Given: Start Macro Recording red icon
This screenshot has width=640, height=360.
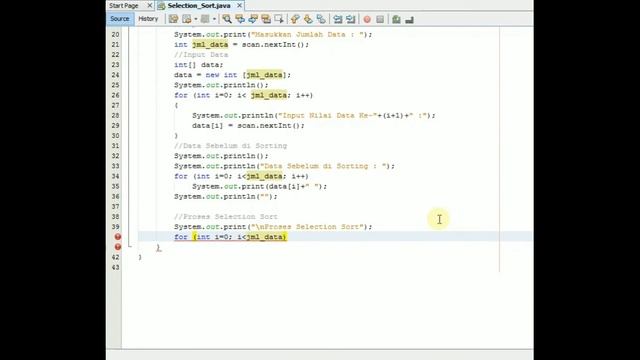Looking at the screenshot, I should pos(367,19).
